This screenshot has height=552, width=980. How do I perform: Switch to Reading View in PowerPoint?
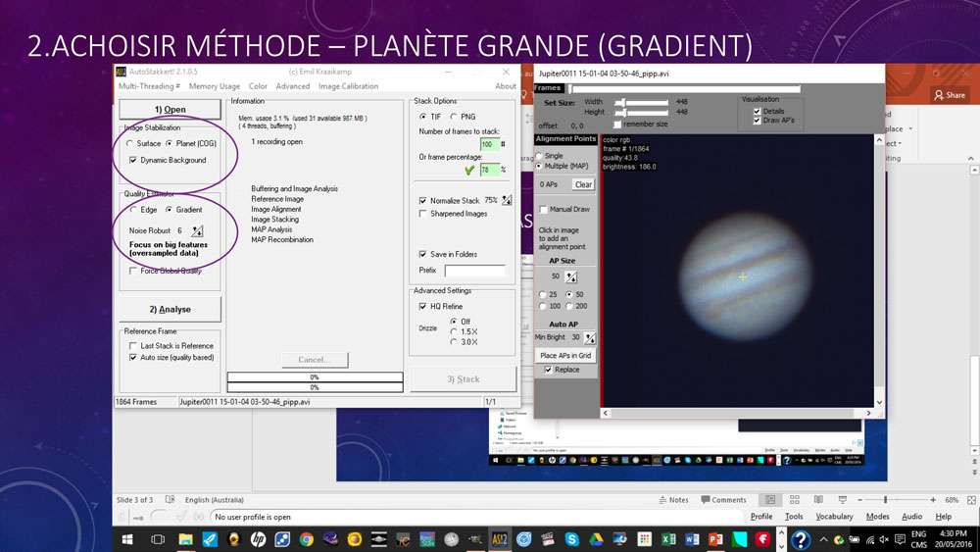click(x=818, y=499)
